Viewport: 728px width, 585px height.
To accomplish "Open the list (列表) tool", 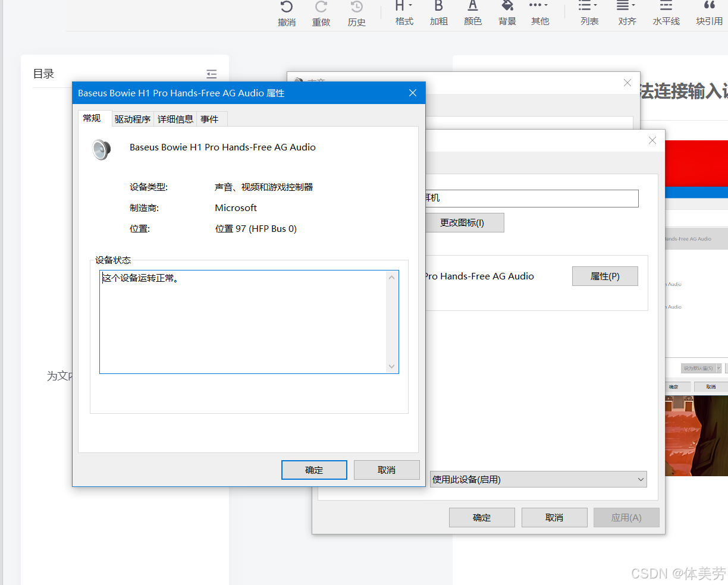I will tap(589, 13).
